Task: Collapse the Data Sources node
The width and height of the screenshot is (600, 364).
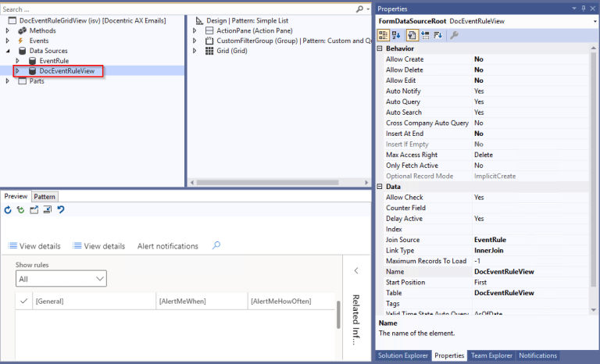Action: (8, 51)
